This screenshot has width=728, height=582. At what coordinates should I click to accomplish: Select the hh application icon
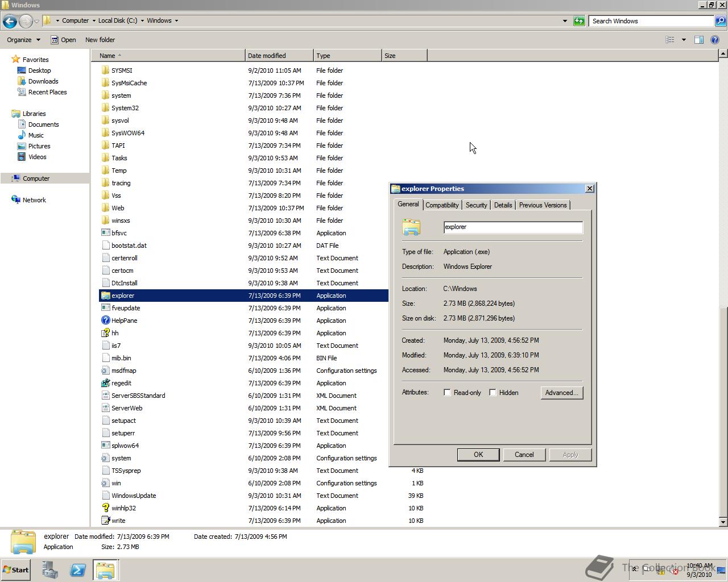tap(105, 333)
